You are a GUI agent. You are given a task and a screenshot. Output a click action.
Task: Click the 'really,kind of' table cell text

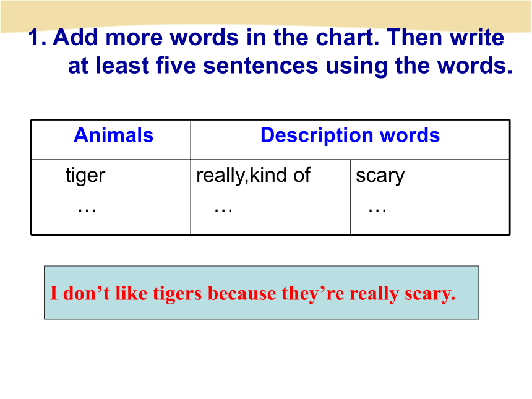tap(253, 176)
